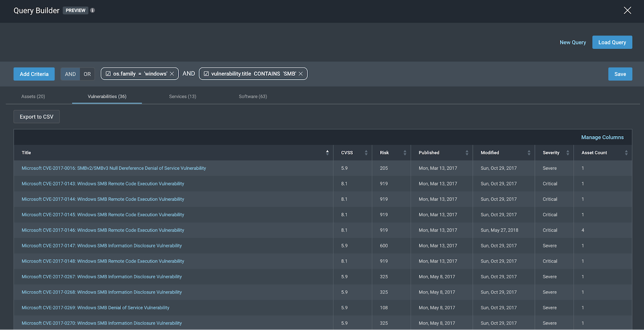This screenshot has height=330, width=644.
Task: Remove the vulnerability.title SMB criterion
Action: point(301,74)
